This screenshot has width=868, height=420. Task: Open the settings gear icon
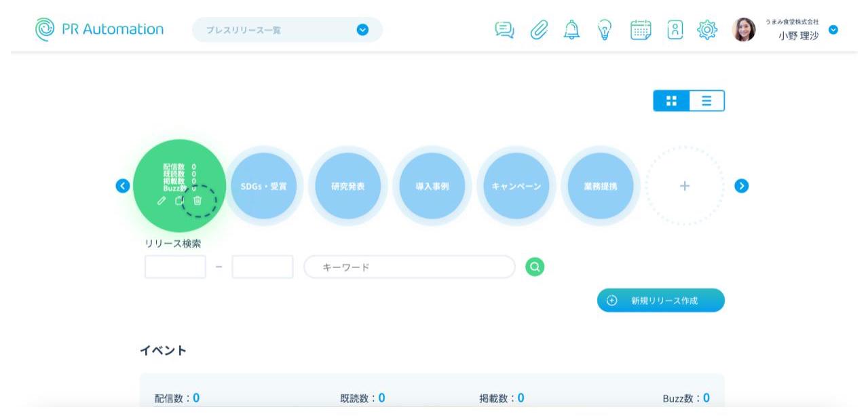pyautogui.click(x=707, y=30)
